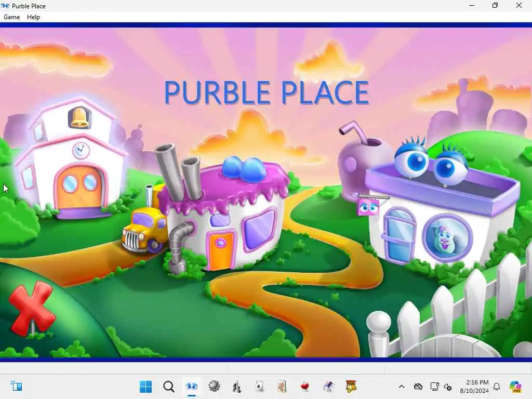The width and height of the screenshot is (532, 399).
Task: Open the Game menu
Action: (x=11, y=17)
